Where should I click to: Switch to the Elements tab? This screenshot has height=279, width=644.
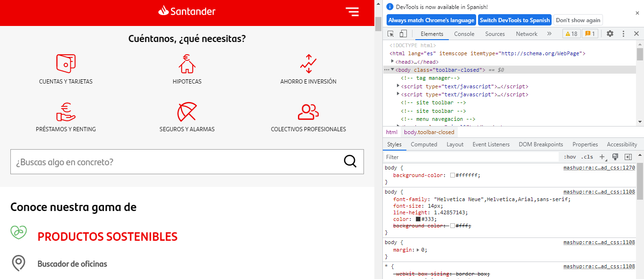(432, 34)
